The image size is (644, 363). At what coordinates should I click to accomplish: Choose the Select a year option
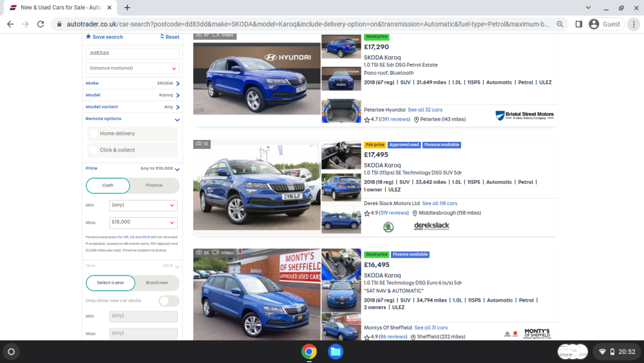[111, 283]
